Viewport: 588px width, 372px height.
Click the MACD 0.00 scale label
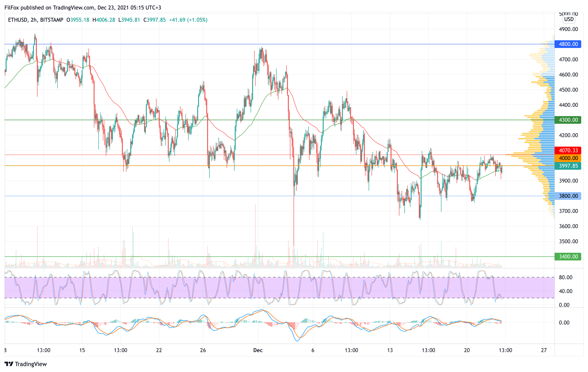click(564, 323)
